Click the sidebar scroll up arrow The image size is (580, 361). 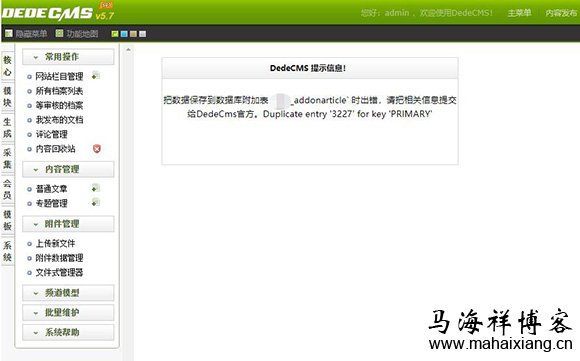pos(128,49)
